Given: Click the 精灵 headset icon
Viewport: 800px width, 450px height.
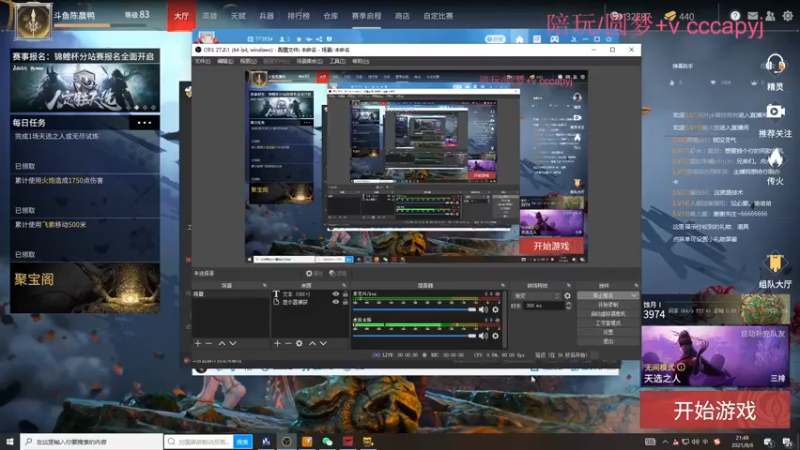Looking at the screenshot, I should 775,65.
